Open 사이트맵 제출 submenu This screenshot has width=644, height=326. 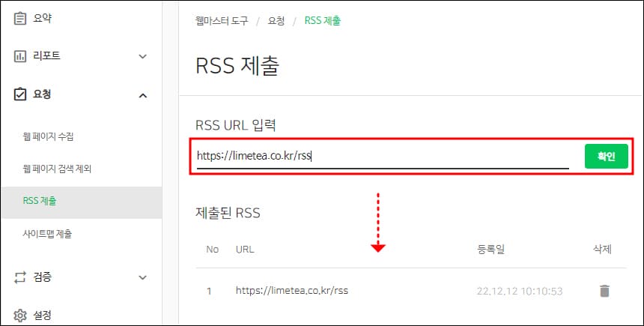click(47, 234)
